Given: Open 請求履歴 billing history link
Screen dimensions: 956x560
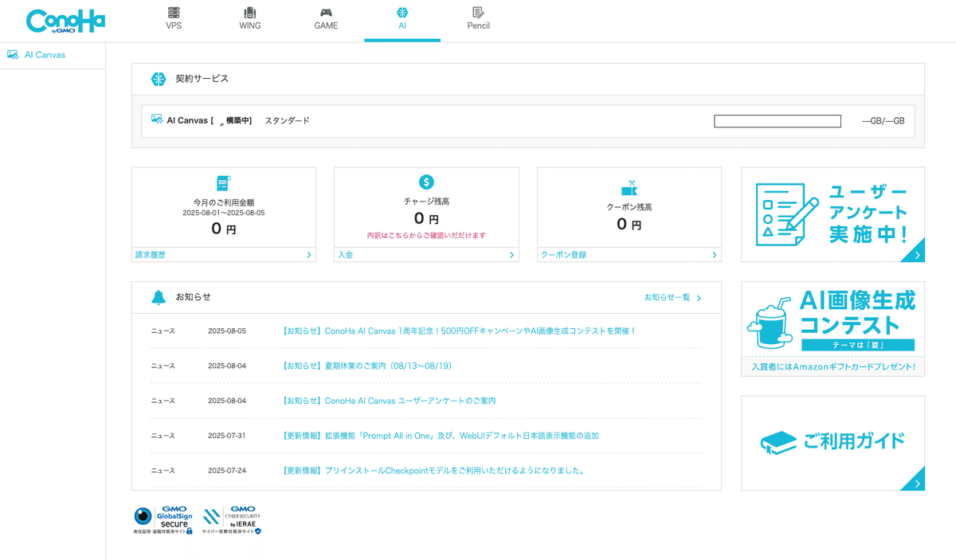Looking at the screenshot, I should point(151,255).
